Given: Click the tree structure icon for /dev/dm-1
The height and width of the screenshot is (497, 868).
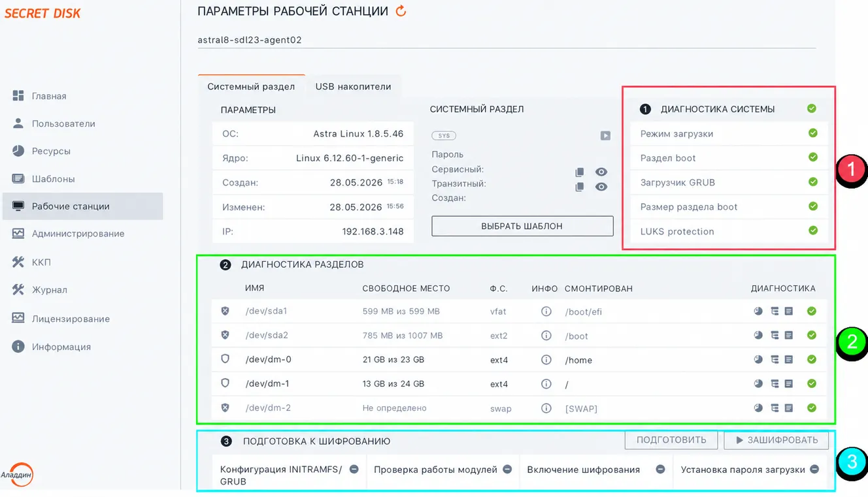Looking at the screenshot, I should coord(775,383).
